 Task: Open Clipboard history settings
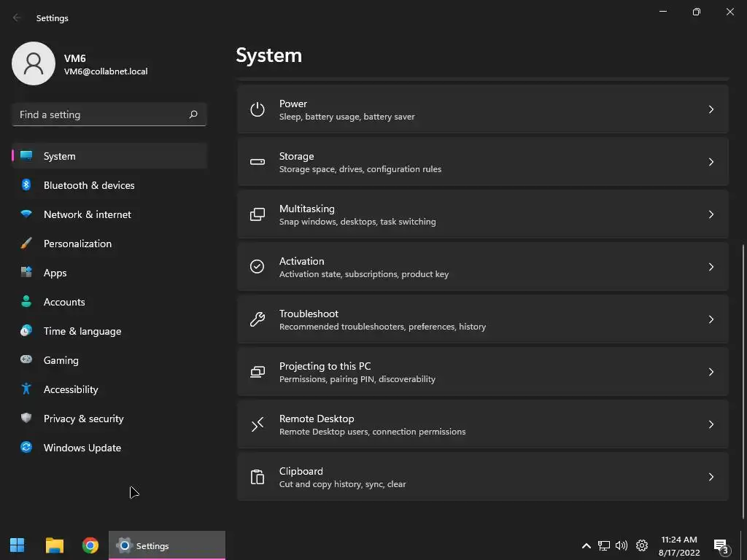(483, 477)
